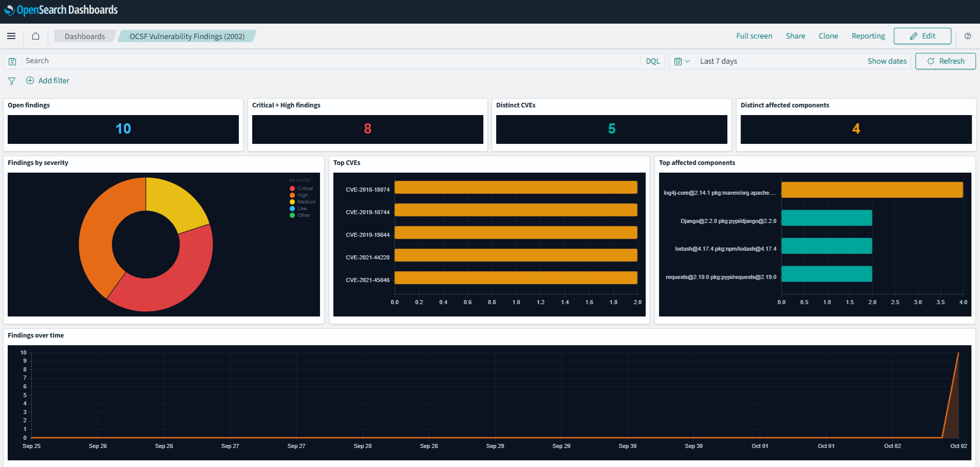Click the Refresh button
980x467 pixels.
pos(946,61)
